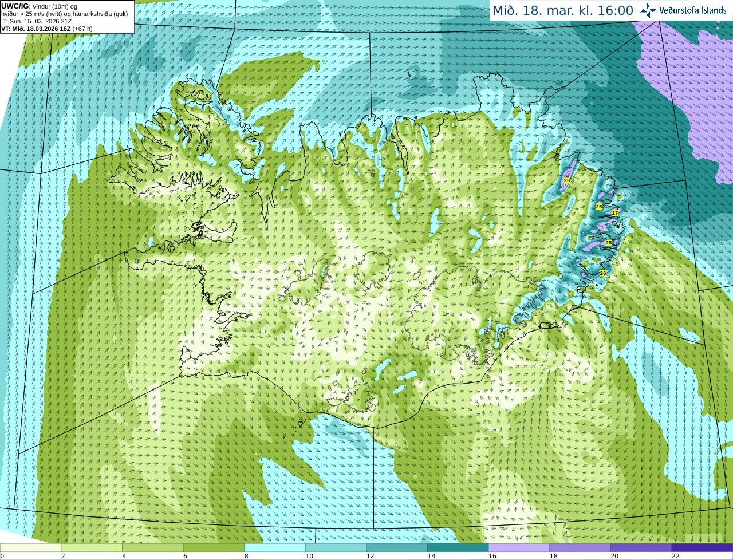
Task: Pick the 4–6 m/s green legend swatch
Action: tap(152, 547)
